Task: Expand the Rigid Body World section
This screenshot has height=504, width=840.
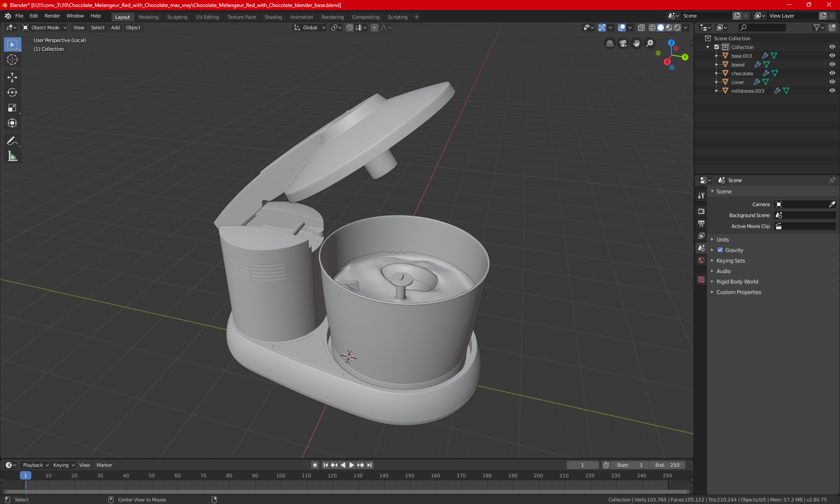Action: (737, 282)
